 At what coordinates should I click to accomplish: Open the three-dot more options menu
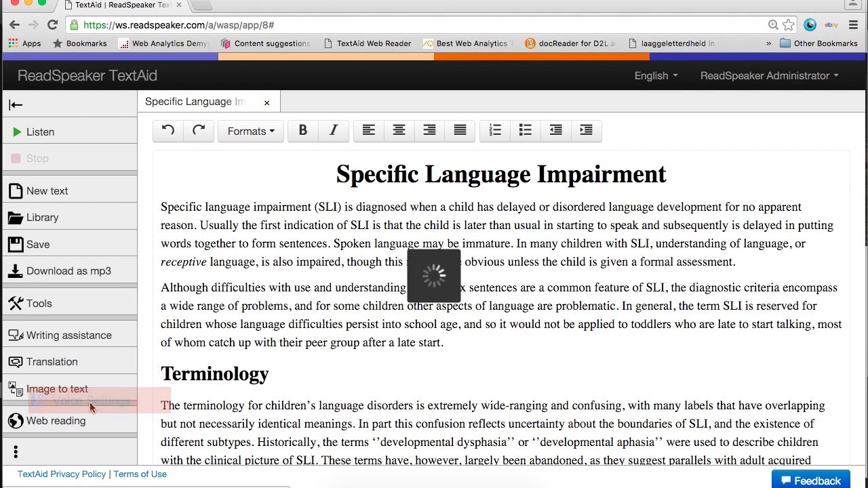[x=16, y=451]
